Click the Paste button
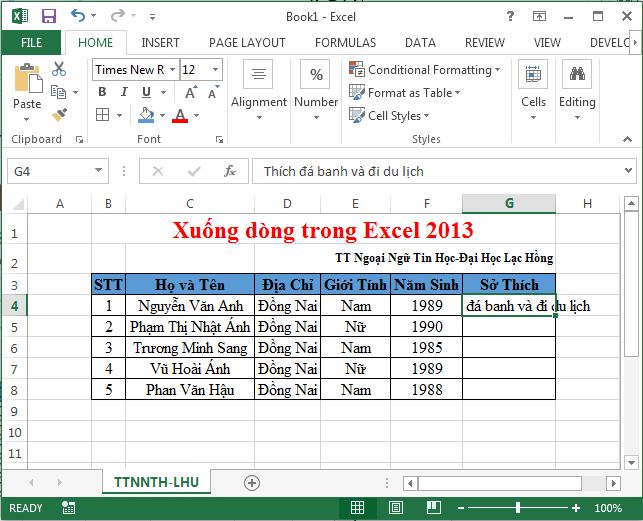The height and width of the screenshot is (521, 643). (27, 88)
